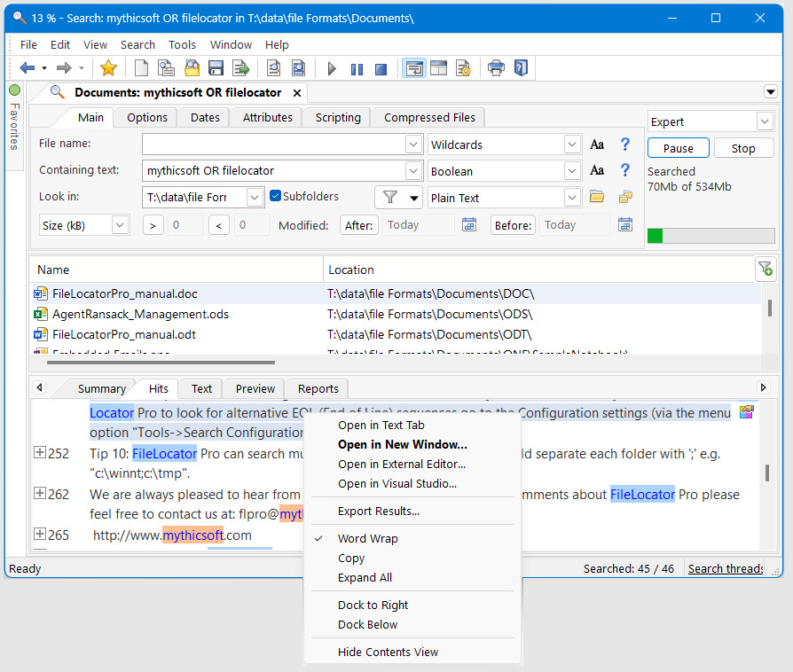Viewport: 793px width, 672px height.
Task: Click the Stop button
Action: pyautogui.click(x=743, y=148)
